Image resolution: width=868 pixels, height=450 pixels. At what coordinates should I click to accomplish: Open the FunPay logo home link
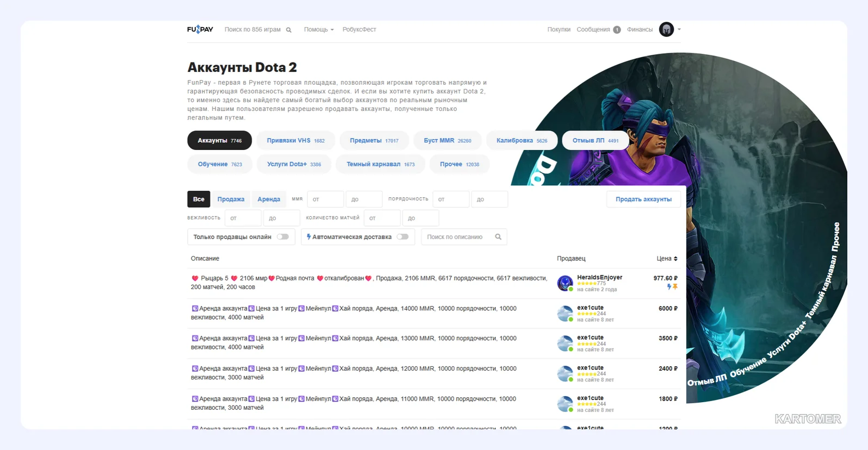200,29
